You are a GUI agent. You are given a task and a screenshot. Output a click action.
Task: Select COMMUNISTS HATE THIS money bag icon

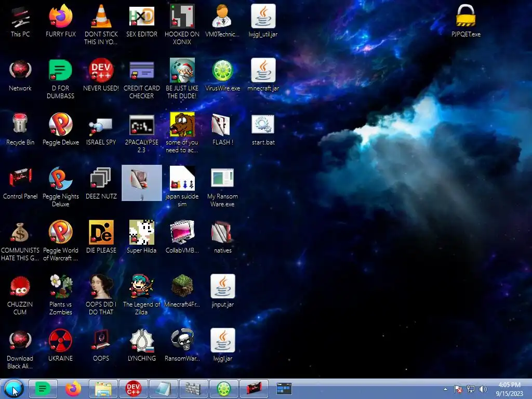[20, 241]
